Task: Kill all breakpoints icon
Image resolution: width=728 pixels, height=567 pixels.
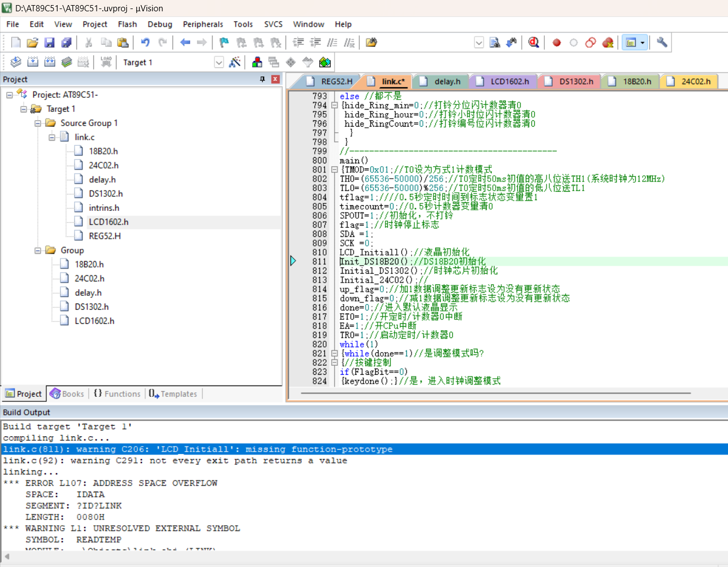Action: (608, 42)
